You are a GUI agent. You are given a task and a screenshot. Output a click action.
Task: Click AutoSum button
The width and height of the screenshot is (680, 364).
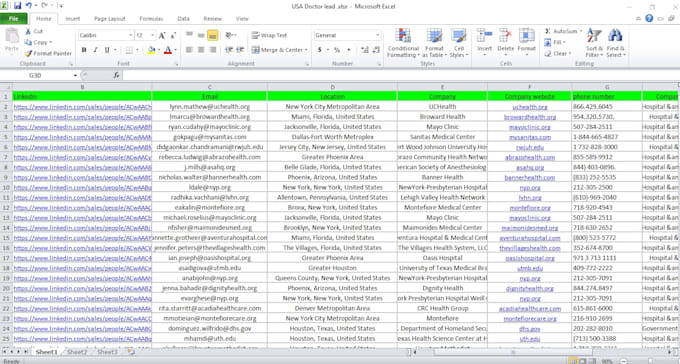click(562, 31)
